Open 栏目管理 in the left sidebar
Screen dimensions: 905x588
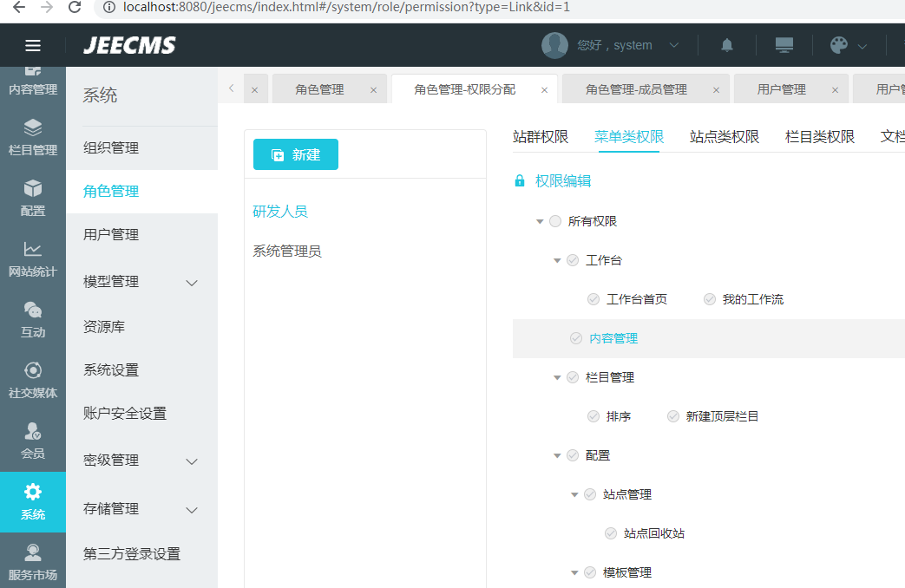(x=33, y=137)
